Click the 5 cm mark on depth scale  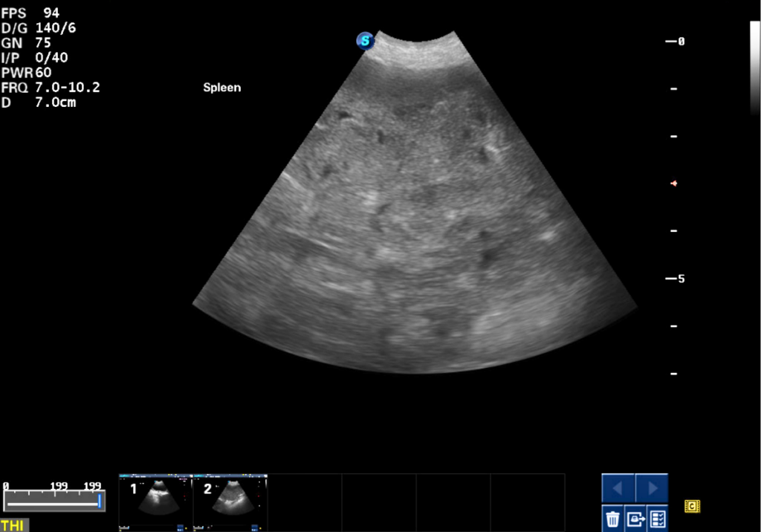675,279
